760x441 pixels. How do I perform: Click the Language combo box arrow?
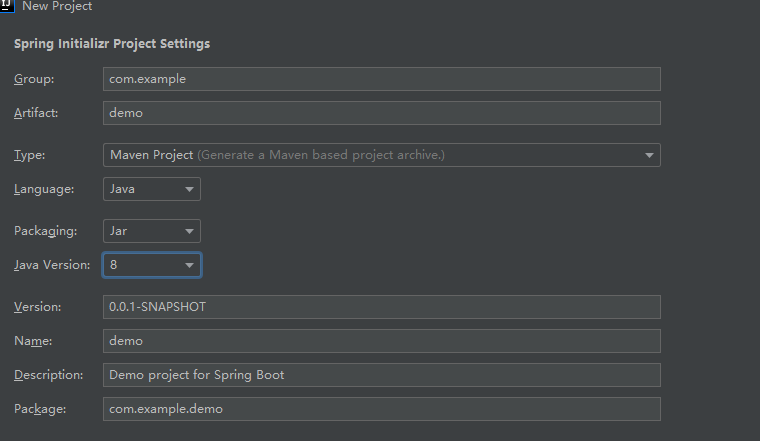pyautogui.click(x=189, y=189)
